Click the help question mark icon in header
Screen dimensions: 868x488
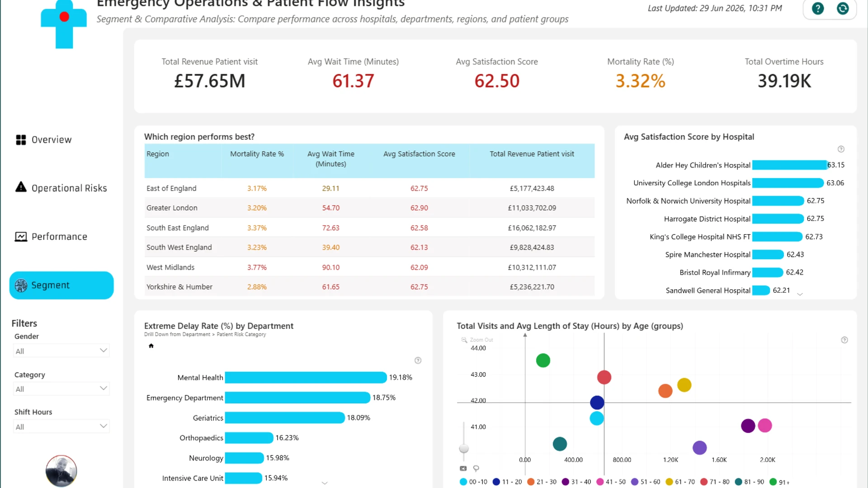pos(817,9)
